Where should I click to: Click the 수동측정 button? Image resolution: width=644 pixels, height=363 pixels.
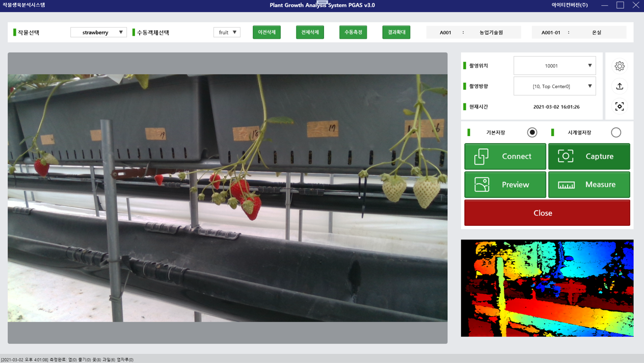353,33
